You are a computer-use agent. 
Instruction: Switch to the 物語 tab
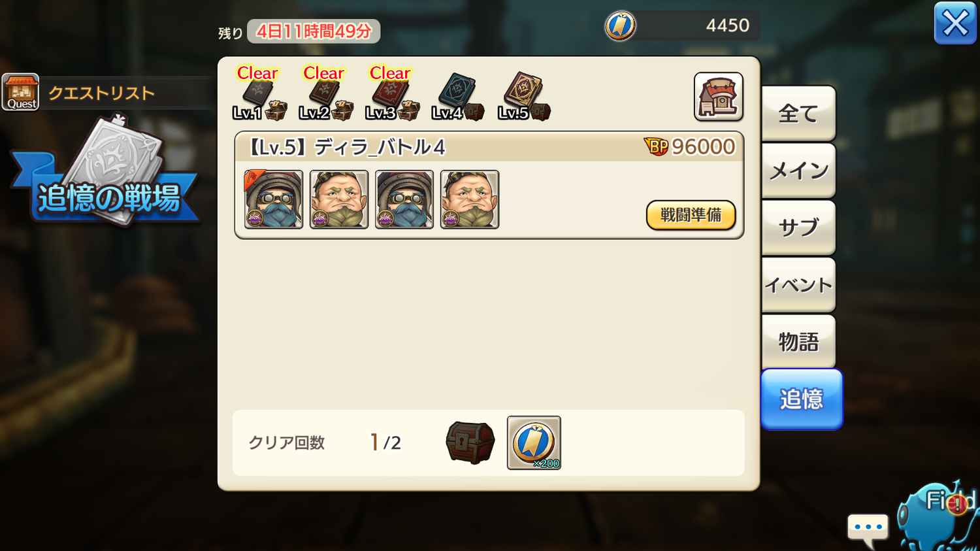tap(798, 341)
